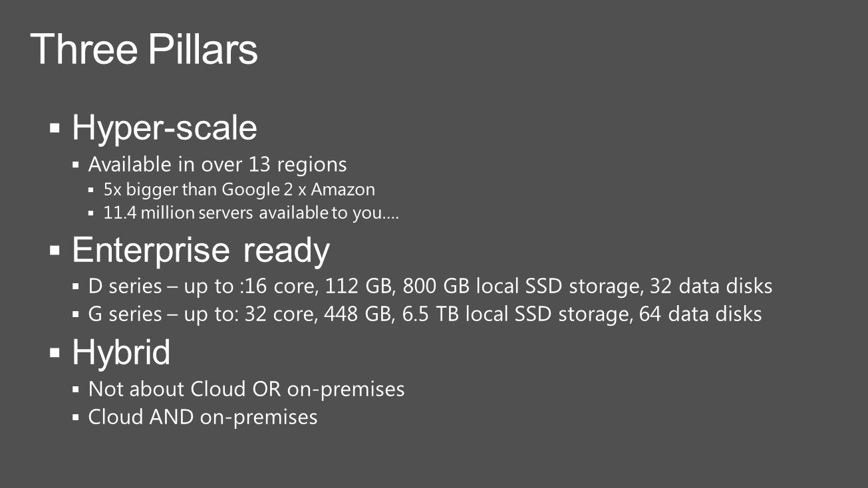Select 'Not about Cloud OR on-premises' text

click(x=246, y=389)
